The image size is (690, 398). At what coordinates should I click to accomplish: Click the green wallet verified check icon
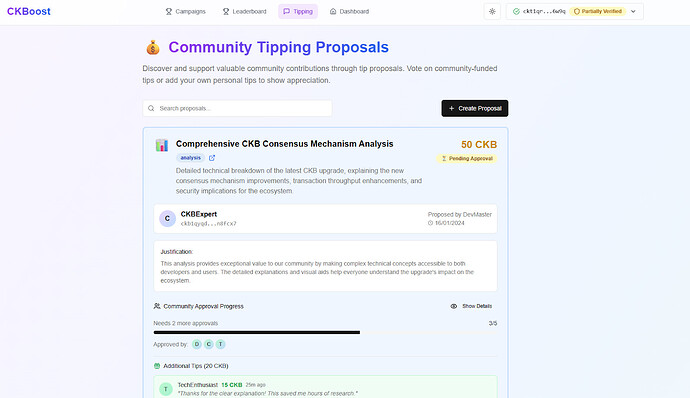pyautogui.click(x=516, y=11)
